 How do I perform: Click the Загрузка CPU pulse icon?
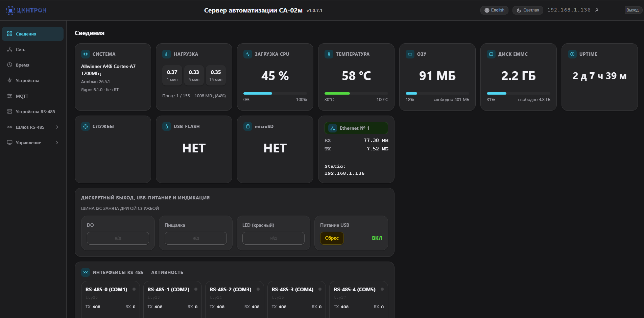coord(248,54)
